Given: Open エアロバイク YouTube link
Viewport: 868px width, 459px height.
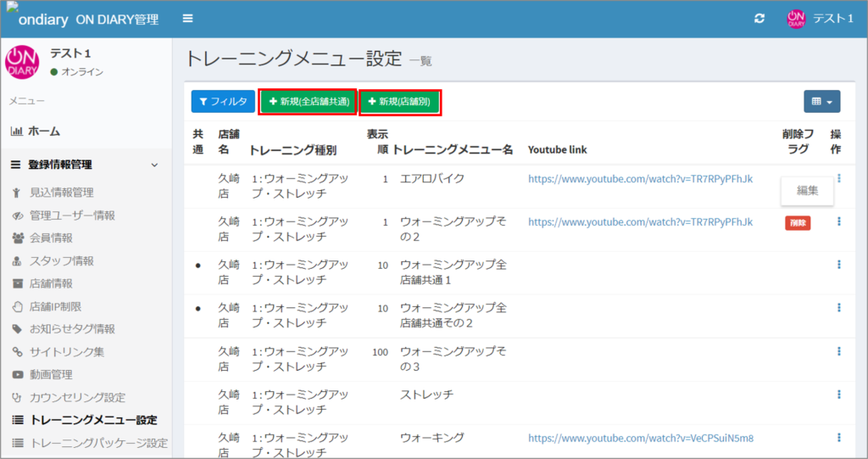Looking at the screenshot, I should (x=640, y=179).
